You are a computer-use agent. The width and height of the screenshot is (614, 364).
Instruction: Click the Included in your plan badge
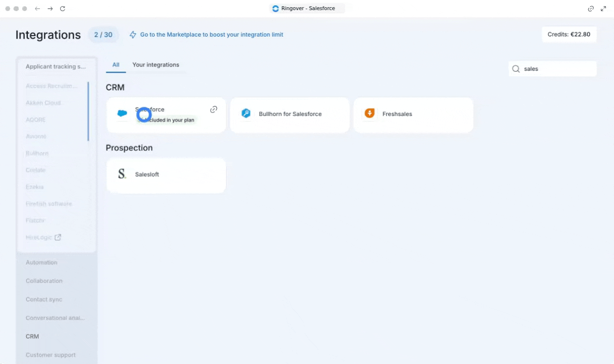[x=166, y=120]
